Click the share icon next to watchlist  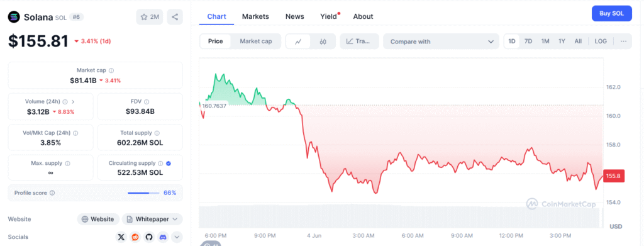(x=175, y=17)
